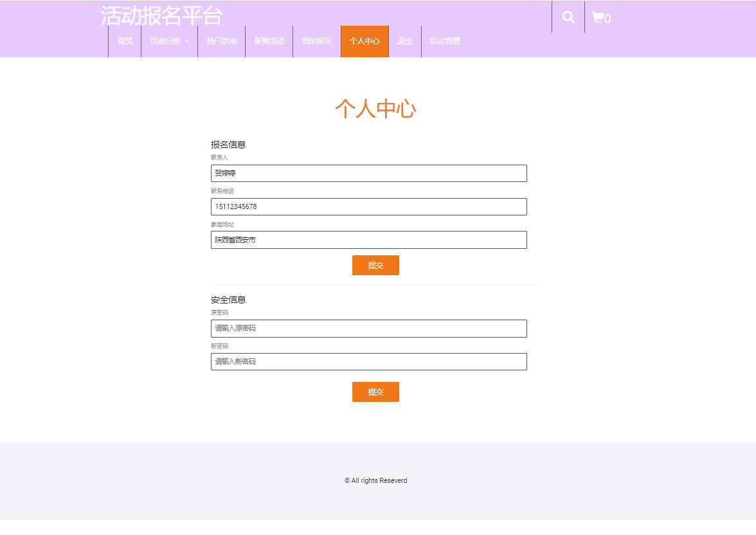This screenshot has height=535, width=756.
Task: Submit the 报名信息 form
Action: (x=375, y=265)
